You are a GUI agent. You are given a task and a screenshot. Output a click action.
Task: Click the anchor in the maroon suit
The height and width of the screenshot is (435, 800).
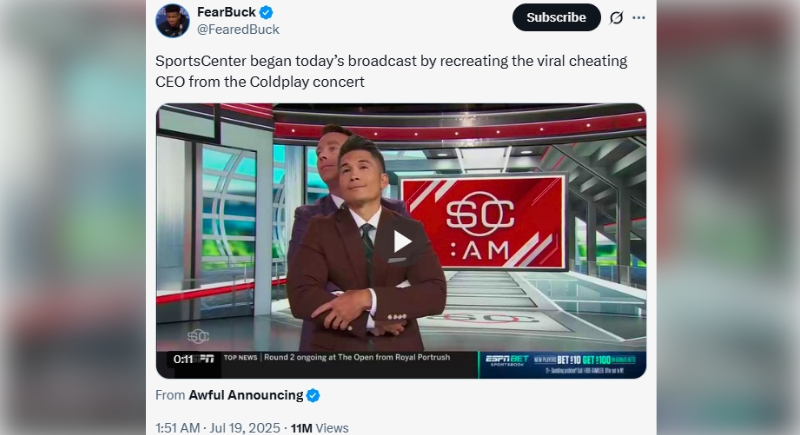365,260
